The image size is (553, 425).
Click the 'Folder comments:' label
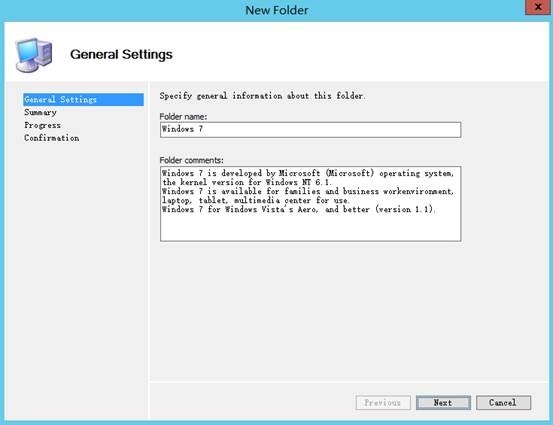[x=192, y=160]
